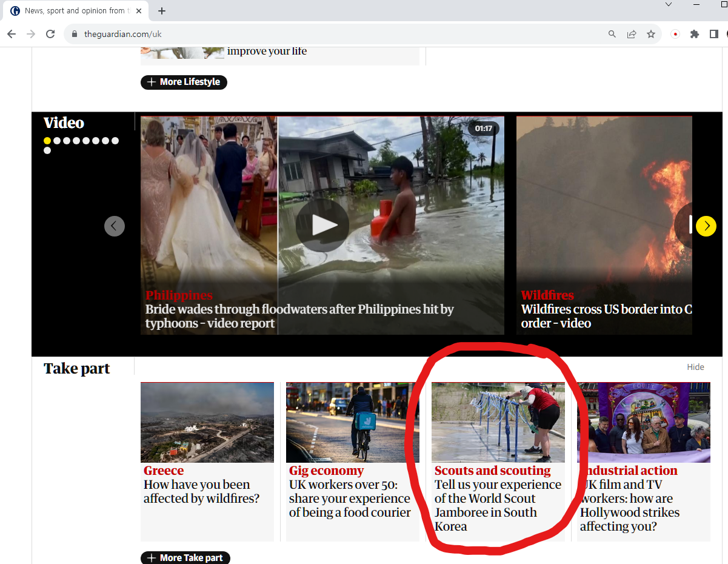Image resolution: width=728 pixels, height=564 pixels.
Task: Go to next video with yellow arrow
Action: pyautogui.click(x=706, y=226)
